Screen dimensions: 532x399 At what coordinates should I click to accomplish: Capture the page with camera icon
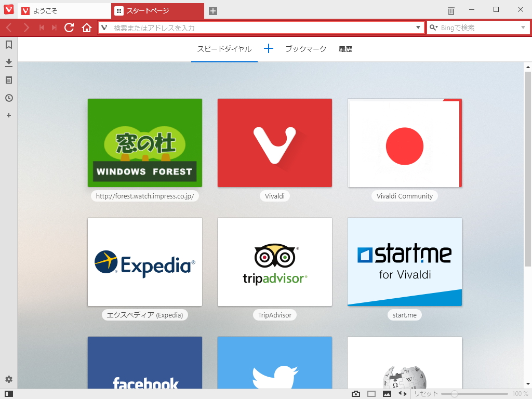point(356,394)
